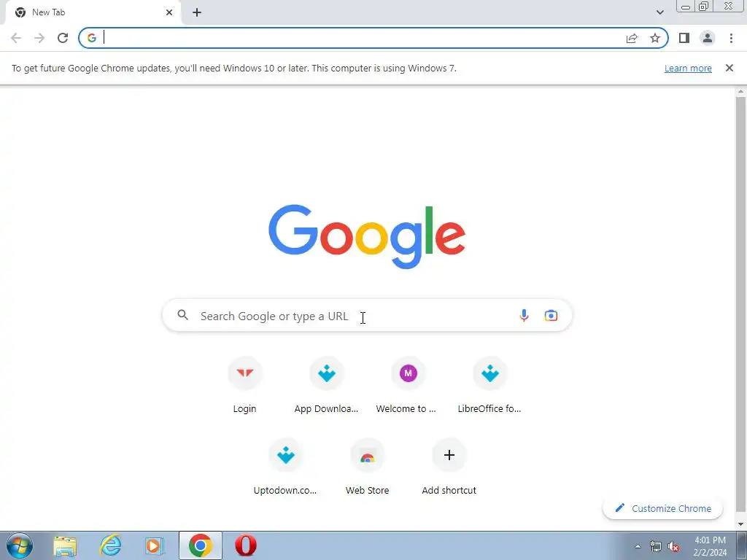Dismiss the Windows 7 update notice
The height and width of the screenshot is (560, 747).
click(x=729, y=68)
